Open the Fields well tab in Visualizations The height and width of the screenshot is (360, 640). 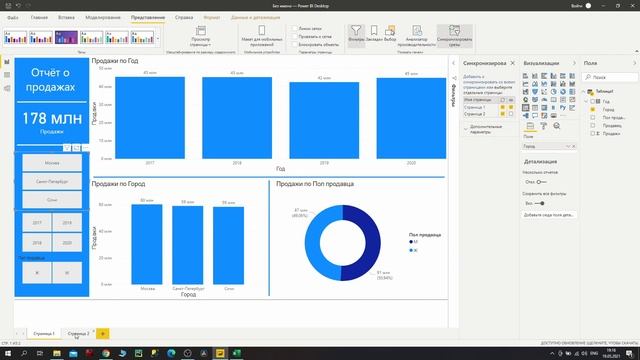tap(530, 126)
